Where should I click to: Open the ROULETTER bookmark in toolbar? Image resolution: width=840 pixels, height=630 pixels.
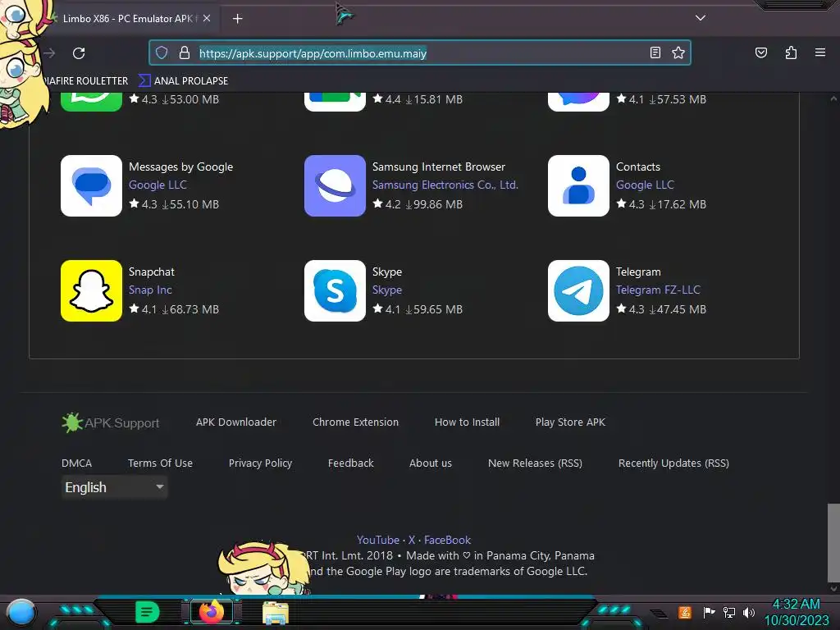(85, 81)
